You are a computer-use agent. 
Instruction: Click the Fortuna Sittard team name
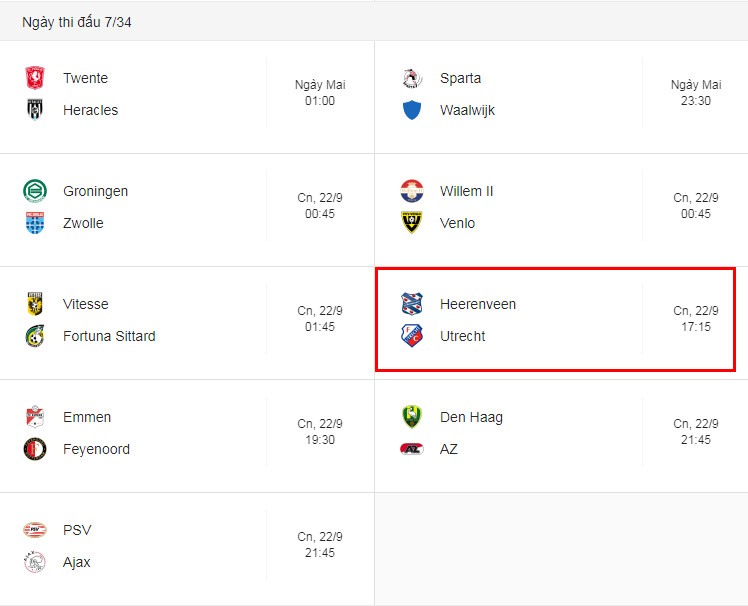pos(109,336)
